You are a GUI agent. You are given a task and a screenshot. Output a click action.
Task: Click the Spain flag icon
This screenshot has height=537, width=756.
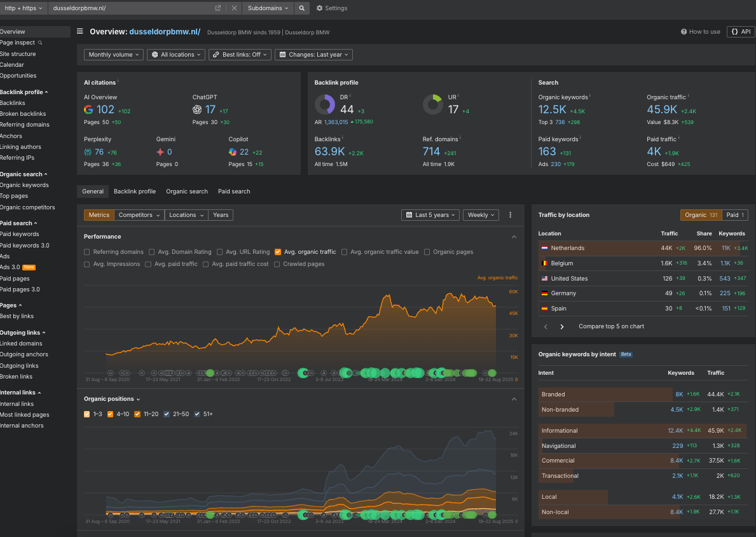click(544, 309)
